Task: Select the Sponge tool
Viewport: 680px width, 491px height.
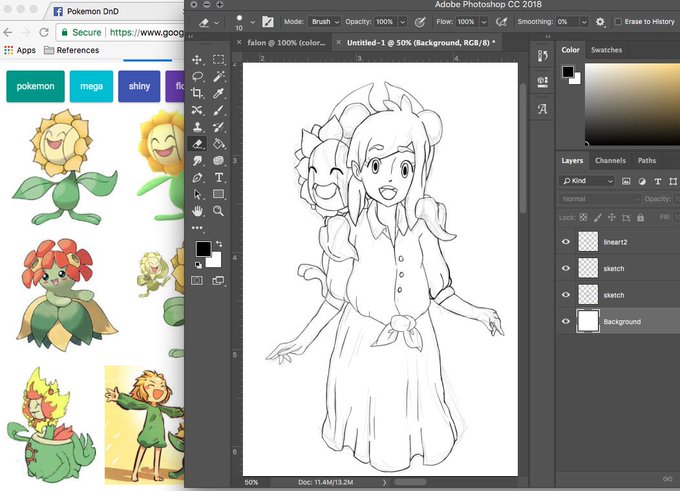Action: click(x=219, y=160)
